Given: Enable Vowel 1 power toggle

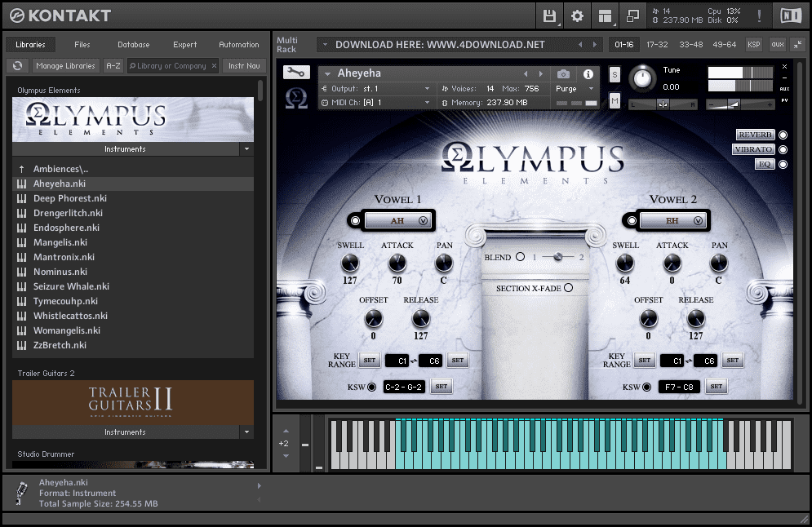Looking at the screenshot, I should coord(355,221).
